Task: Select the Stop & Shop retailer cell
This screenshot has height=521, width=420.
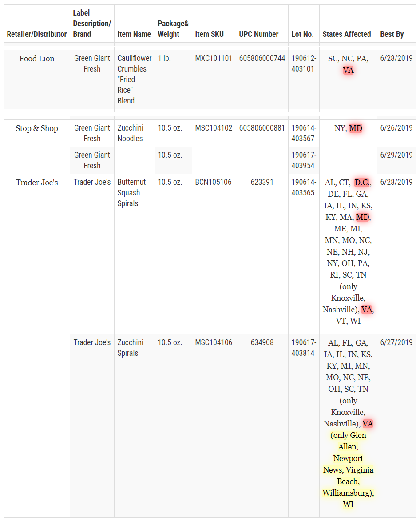Action: pos(37,128)
